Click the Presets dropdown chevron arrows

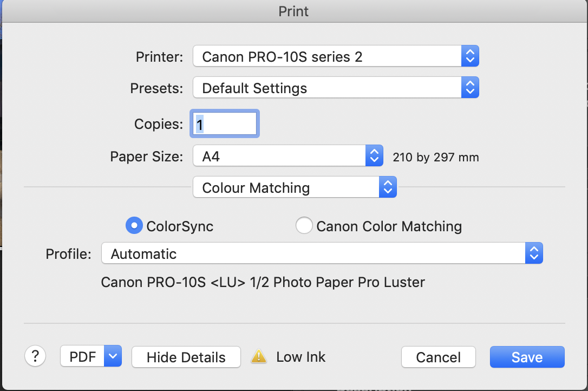(x=470, y=87)
